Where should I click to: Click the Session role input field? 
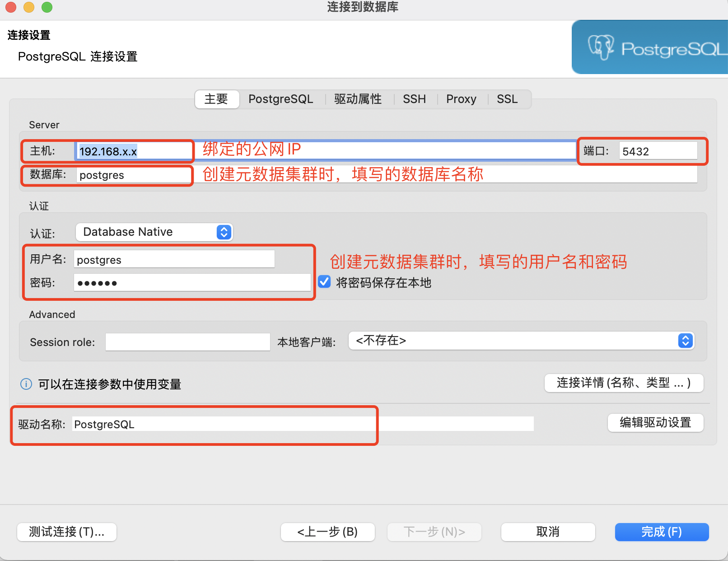click(x=187, y=342)
